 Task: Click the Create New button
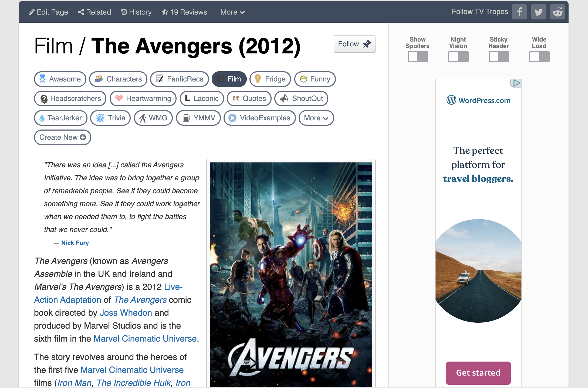tap(63, 137)
